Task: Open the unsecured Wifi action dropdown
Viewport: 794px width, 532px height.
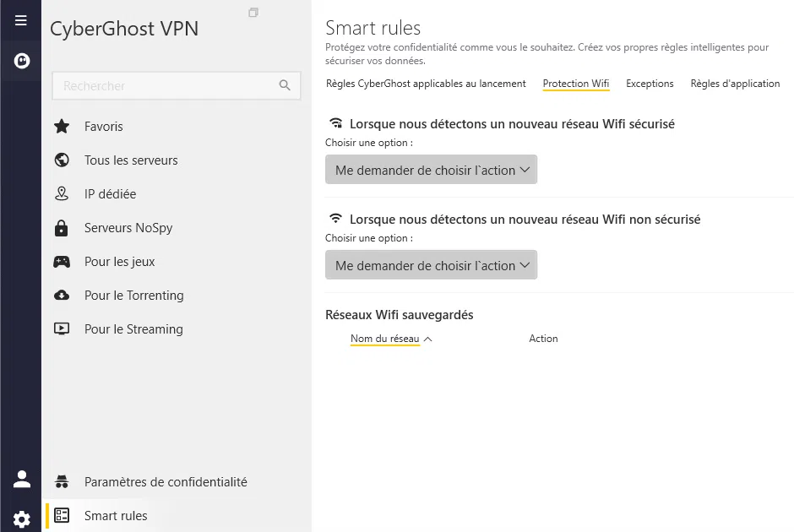Action: tap(431, 265)
